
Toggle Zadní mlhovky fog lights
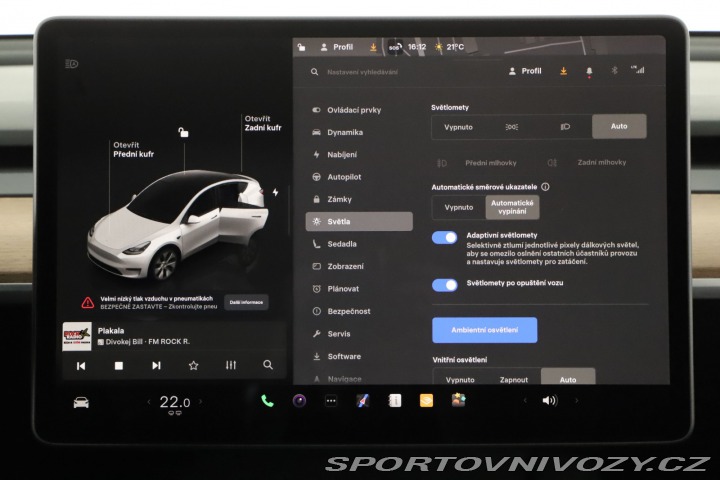coord(587,163)
